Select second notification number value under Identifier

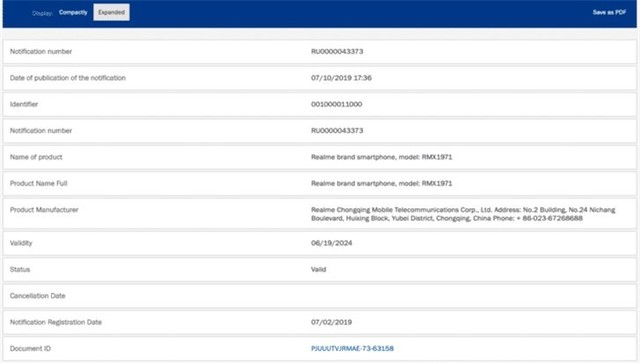click(337, 131)
